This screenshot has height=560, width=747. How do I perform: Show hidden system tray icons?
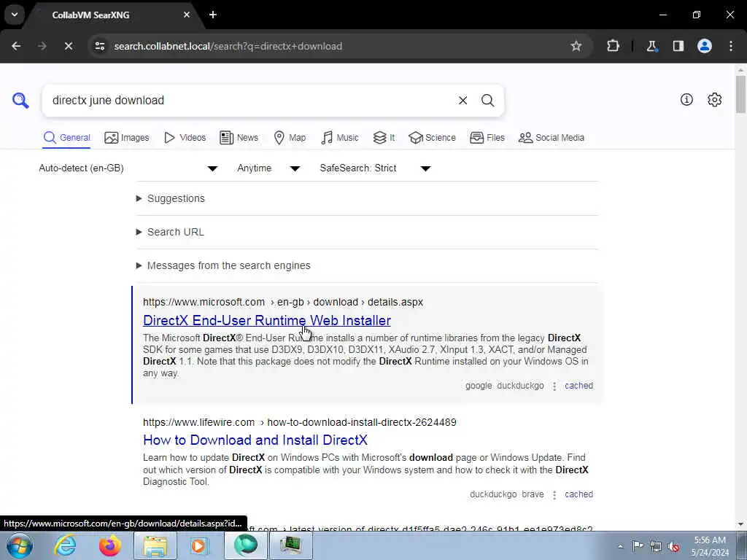point(620,546)
